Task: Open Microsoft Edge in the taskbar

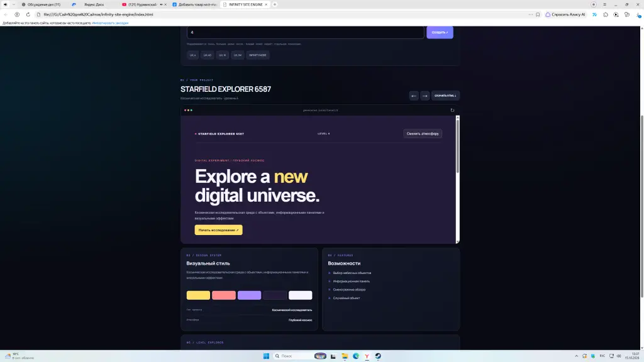Action: coord(356,356)
